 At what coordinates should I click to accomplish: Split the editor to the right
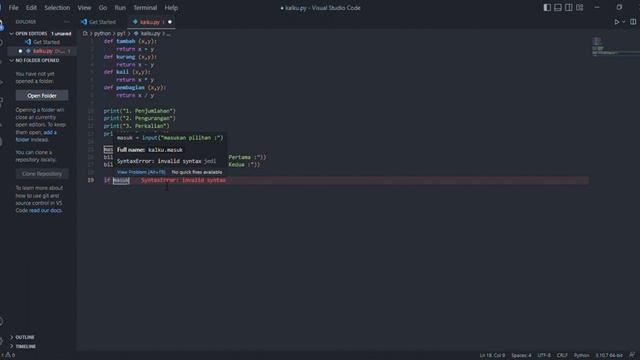tap(633, 22)
